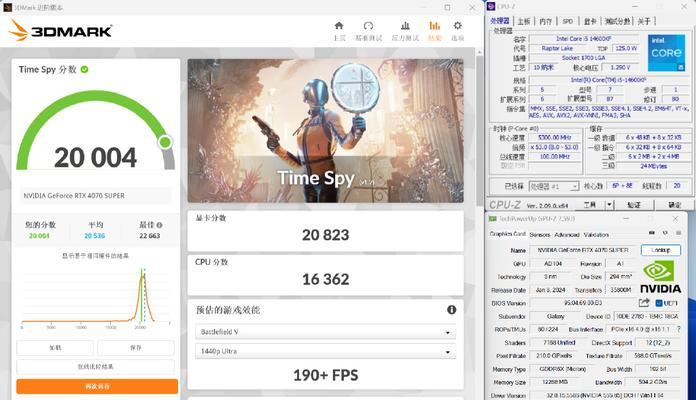Click the 3DMARK logo

60,30
